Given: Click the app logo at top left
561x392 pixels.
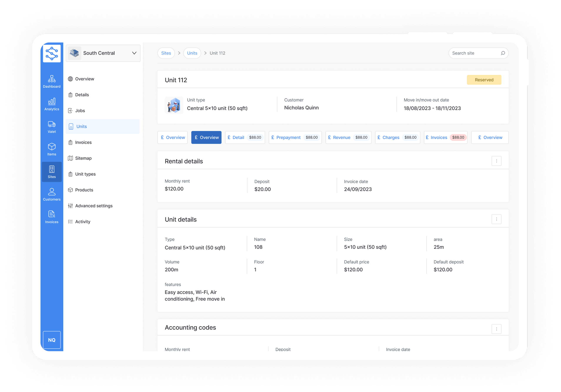Looking at the screenshot, I should point(52,53).
